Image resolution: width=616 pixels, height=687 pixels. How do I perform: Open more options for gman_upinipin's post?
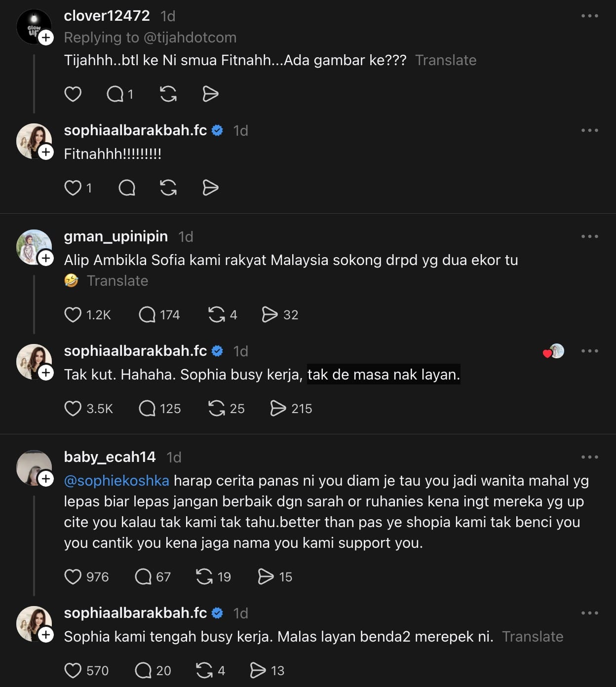click(589, 236)
